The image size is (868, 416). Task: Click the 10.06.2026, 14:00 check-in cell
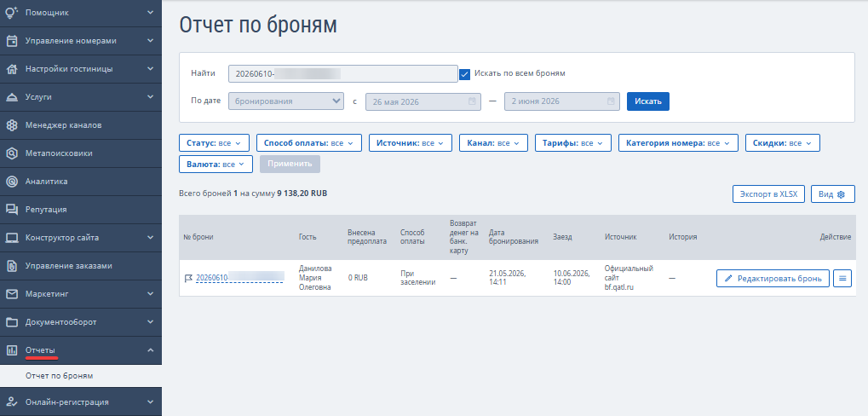coord(572,278)
